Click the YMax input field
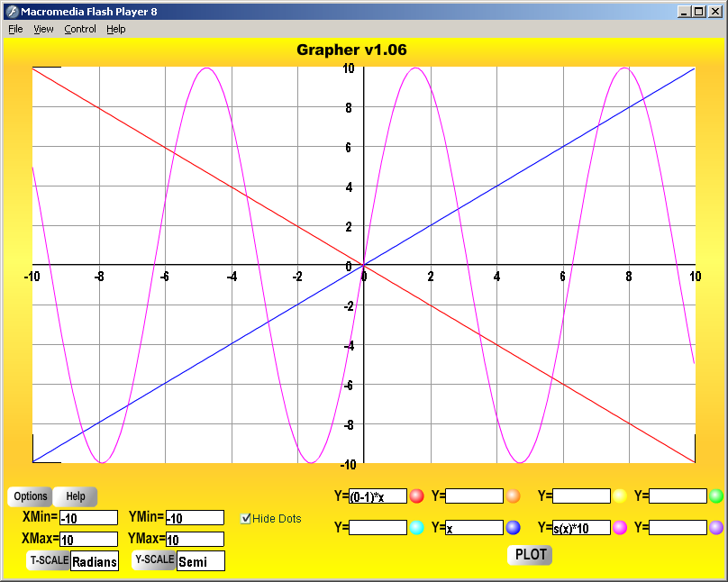Screen dimensions: 728x582 click(195, 540)
